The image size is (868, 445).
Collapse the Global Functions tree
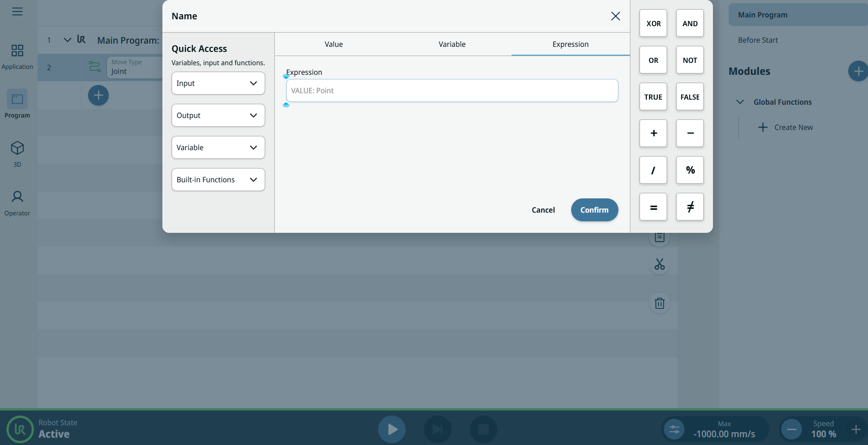[740, 102]
